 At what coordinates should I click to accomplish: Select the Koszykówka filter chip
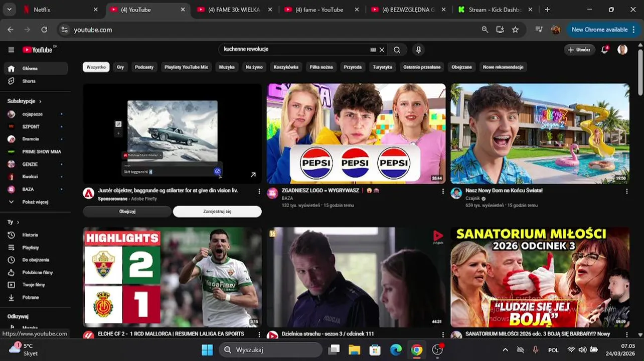pyautogui.click(x=286, y=67)
